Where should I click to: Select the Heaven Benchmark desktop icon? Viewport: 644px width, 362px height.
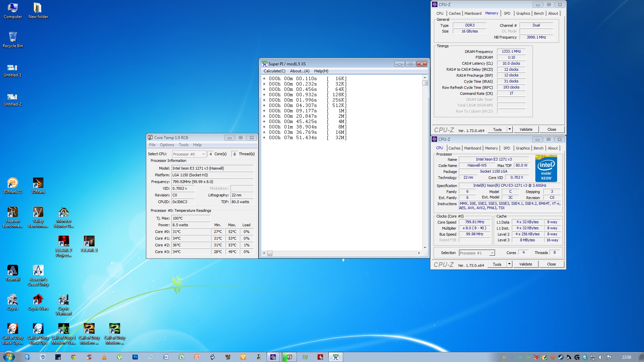coord(13,217)
